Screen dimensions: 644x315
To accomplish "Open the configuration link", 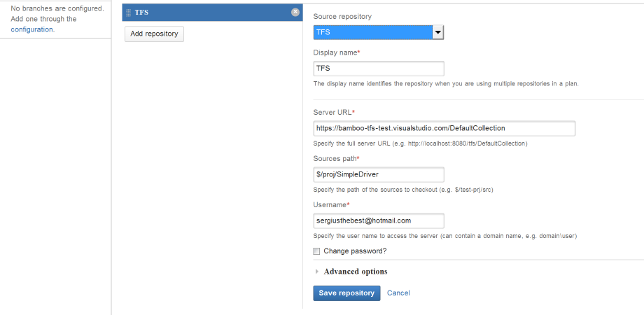I will [32, 29].
